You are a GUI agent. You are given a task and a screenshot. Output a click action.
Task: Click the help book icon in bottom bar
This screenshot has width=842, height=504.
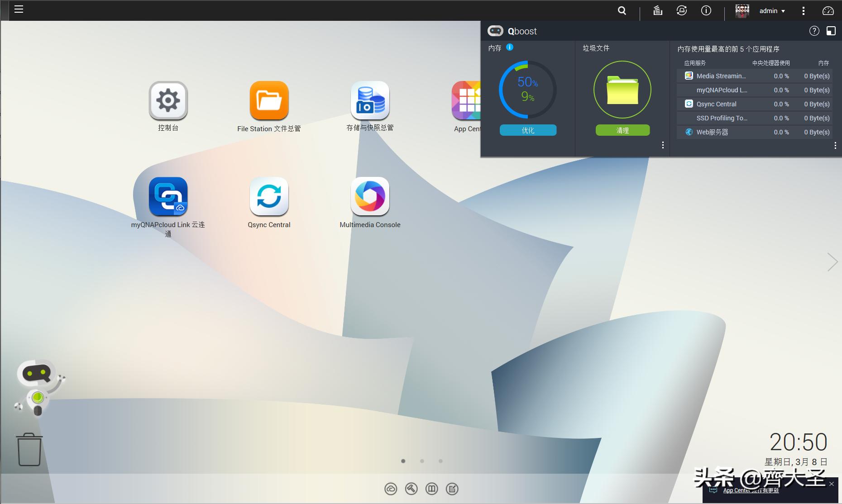pyautogui.click(x=432, y=489)
